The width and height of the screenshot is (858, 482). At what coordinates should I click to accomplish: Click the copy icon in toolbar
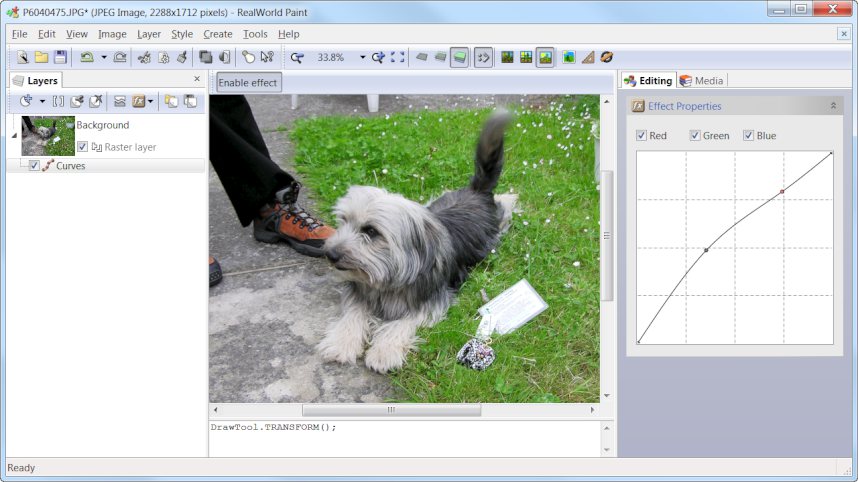pos(164,57)
